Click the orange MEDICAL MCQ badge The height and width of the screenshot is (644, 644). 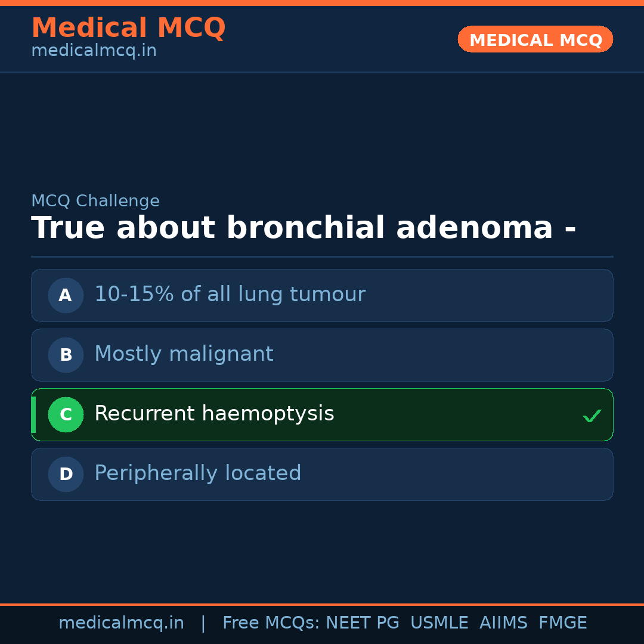click(535, 39)
